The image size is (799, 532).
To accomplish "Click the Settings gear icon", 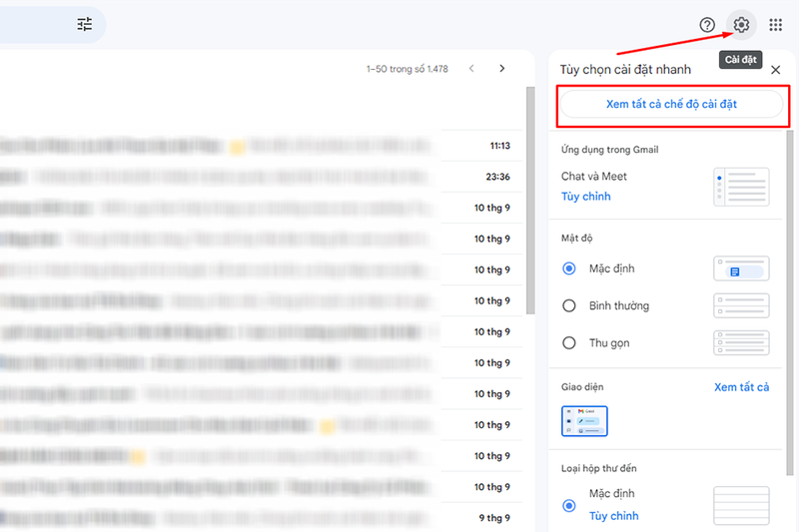I will click(x=741, y=24).
